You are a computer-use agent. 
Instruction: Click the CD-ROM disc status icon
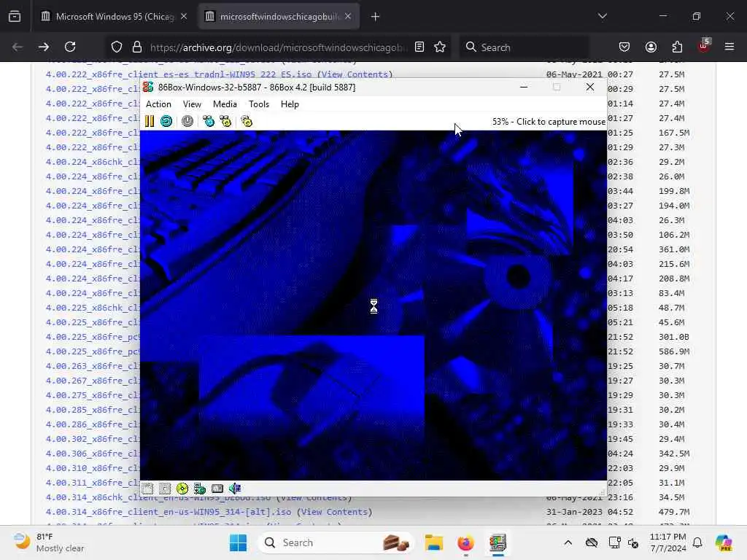(x=182, y=489)
